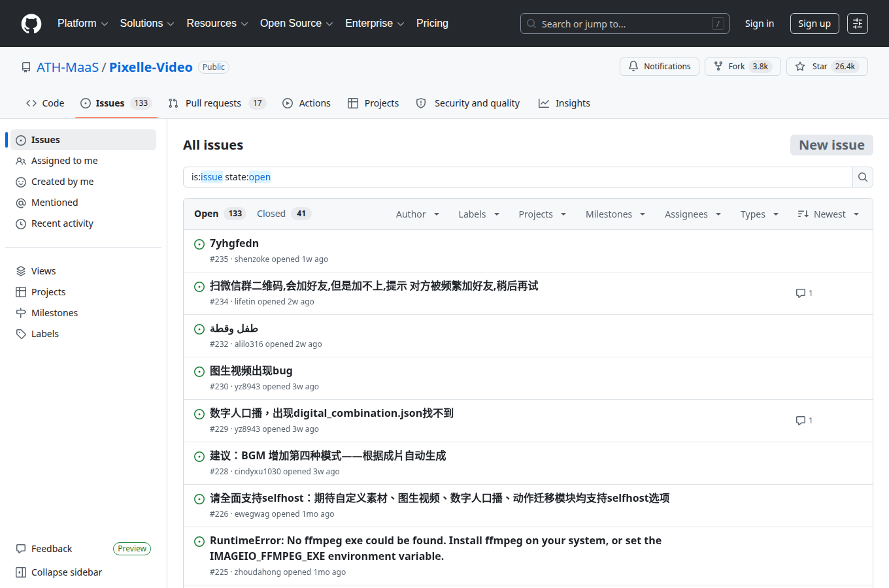Expand the Enterprise dropdown menu
The height and width of the screenshot is (588, 889).
375,24
